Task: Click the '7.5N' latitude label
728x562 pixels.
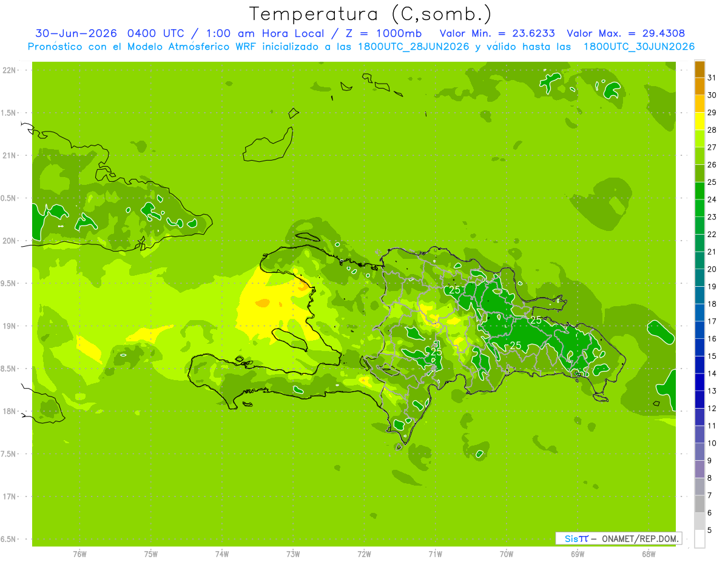Action: coord(9,454)
